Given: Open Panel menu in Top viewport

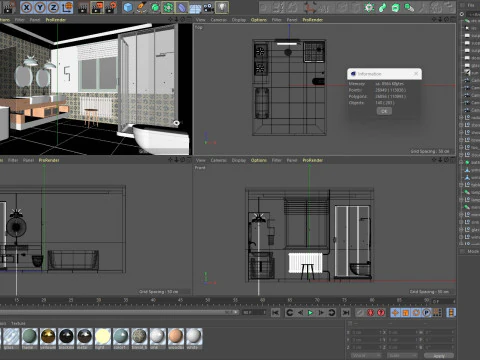Looking at the screenshot, I should (292, 20).
